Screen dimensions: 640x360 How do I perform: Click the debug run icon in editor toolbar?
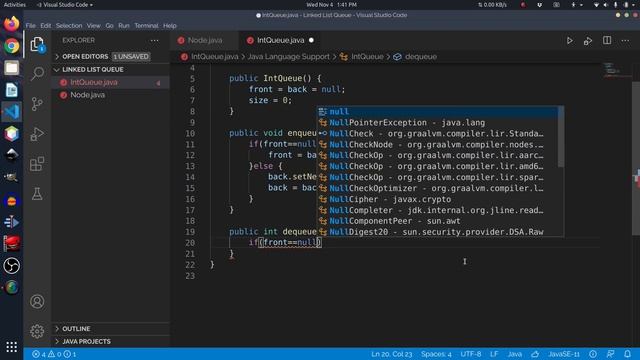[x=588, y=41]
